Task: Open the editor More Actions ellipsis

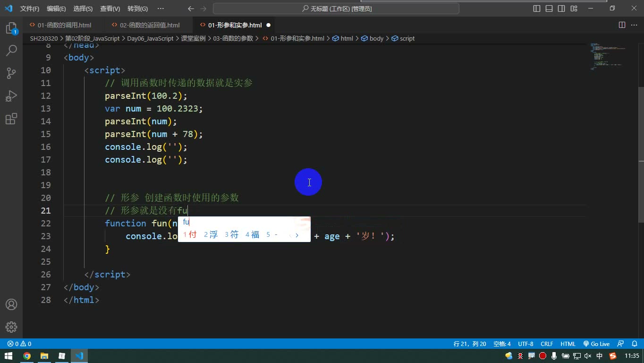Action: pos(634,25)
